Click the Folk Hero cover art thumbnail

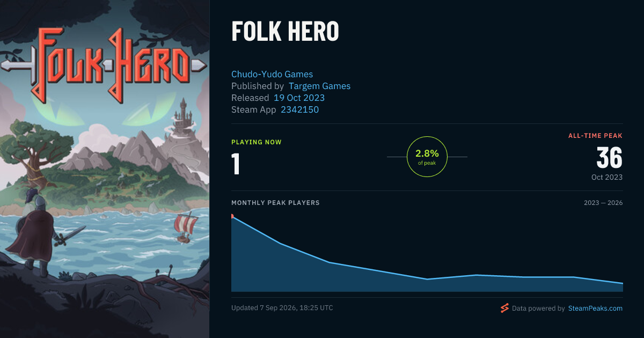[105, 169]
